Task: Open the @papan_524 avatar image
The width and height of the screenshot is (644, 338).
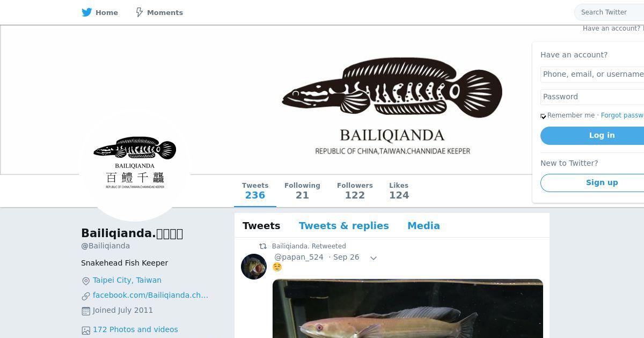Action: [x=254, y=267]
